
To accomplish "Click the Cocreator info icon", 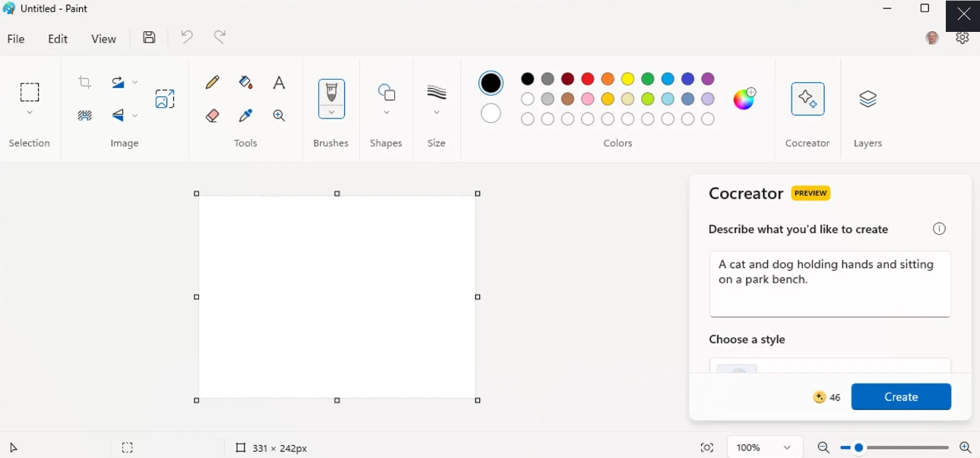I will tap(940, 229).
